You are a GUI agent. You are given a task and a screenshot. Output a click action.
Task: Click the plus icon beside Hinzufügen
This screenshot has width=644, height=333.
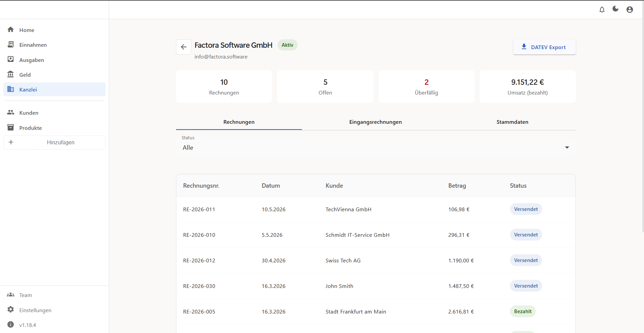[x=11, y=142]
